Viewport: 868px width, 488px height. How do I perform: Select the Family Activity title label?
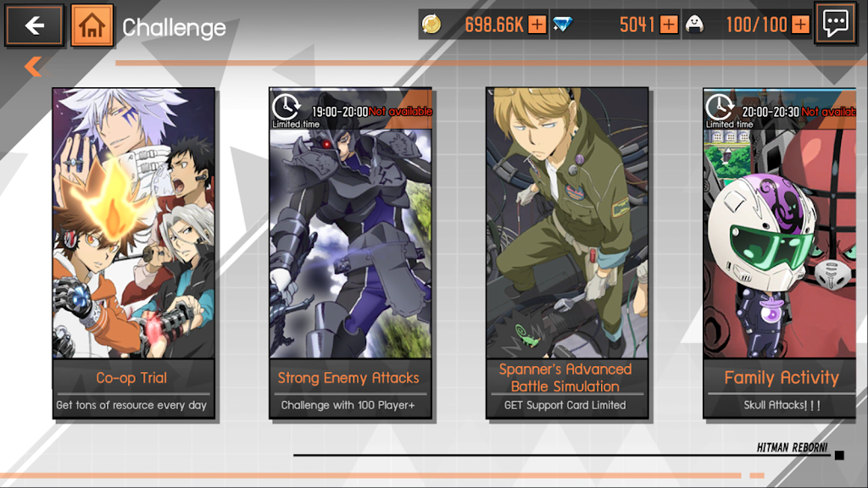782,378
